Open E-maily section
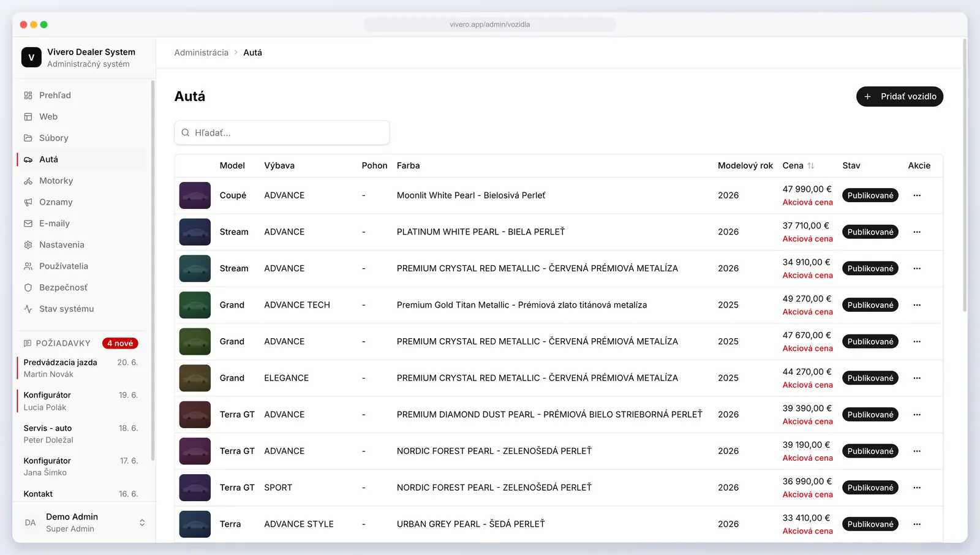This screenshot has width=980, height=555. tap(81, 224)
